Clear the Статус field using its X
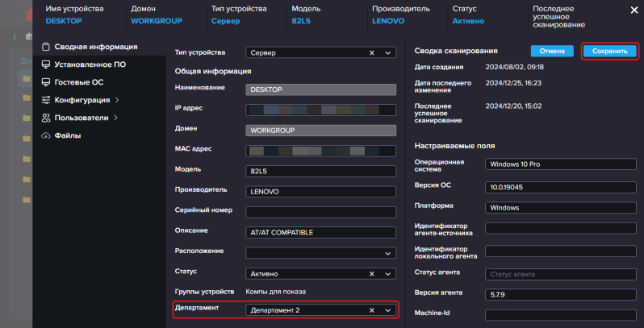 pos(372,274)
